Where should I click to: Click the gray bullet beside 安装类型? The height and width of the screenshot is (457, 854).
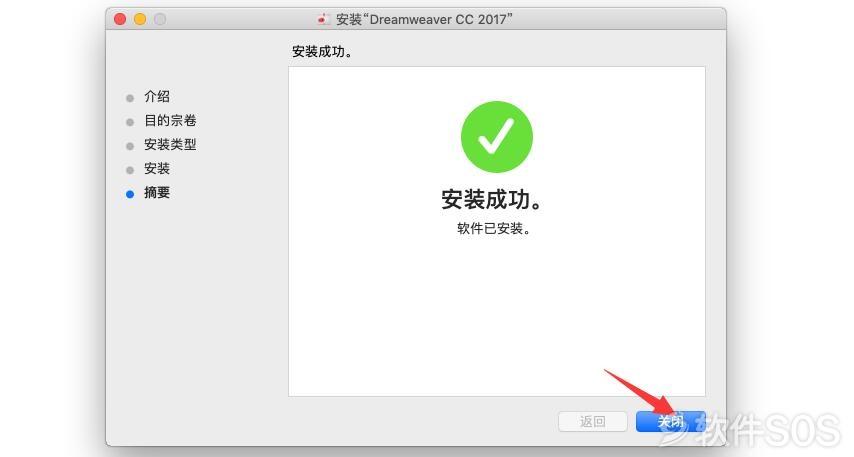tap(130, 146)
